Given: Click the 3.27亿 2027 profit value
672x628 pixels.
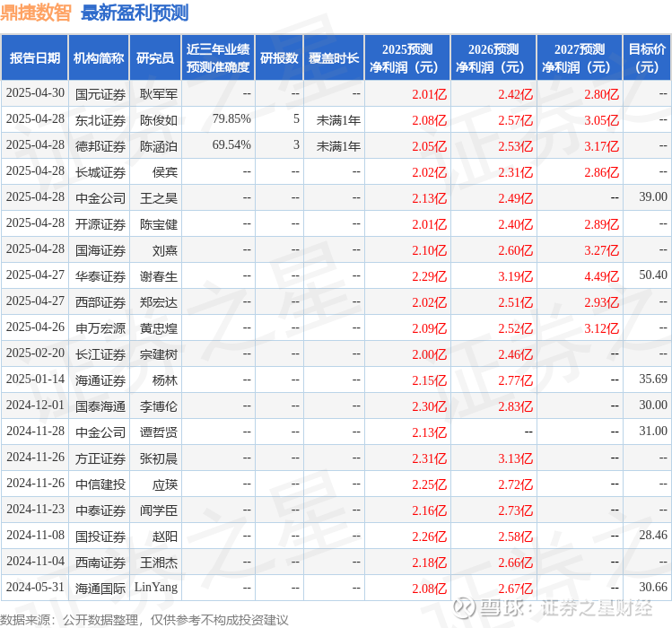Looking at the screenshot, I should (x=602, y=250).
